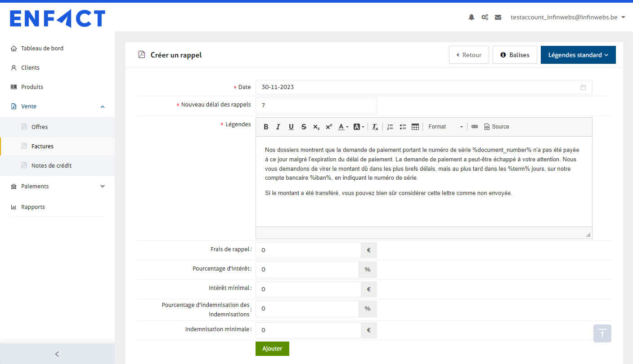Image resolution: width=633 pixels, height=364 pixels.
Task: Click the green Ajouter button
Action: (x=272, y=348)
